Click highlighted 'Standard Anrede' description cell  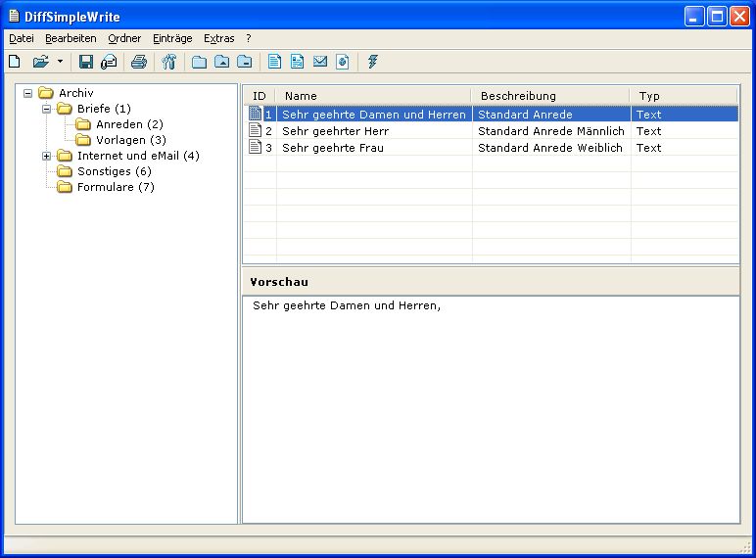click(x=551, y=115)
